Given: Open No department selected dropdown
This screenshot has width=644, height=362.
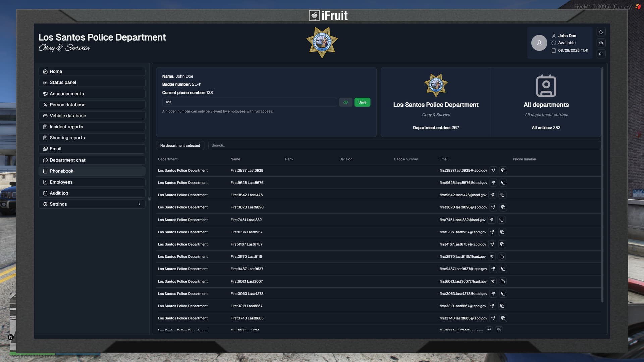Looking at the screenshot, I should pyautogui.click(x=180, y=146).
